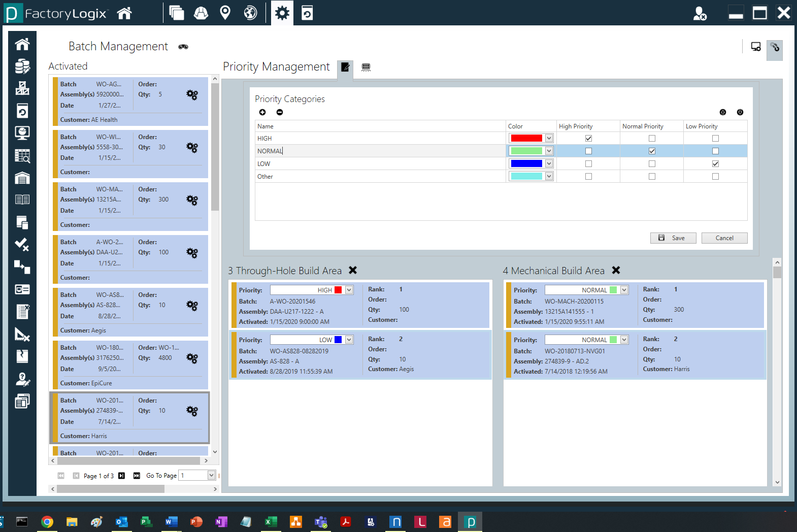Open color dropdown for HIGH category

[x=549, y=139]
